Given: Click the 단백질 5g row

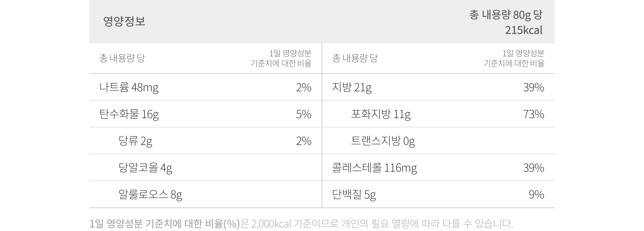Looking at the screenshot, I should tap(438, 194).
